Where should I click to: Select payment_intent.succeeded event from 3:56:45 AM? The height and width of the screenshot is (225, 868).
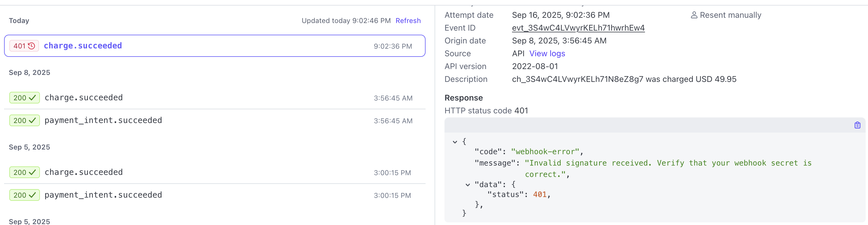[215, 120]
